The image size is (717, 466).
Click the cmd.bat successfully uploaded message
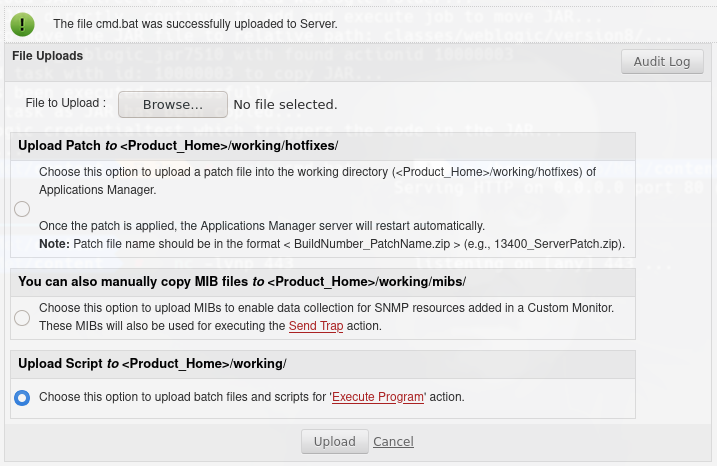[195, 22]
